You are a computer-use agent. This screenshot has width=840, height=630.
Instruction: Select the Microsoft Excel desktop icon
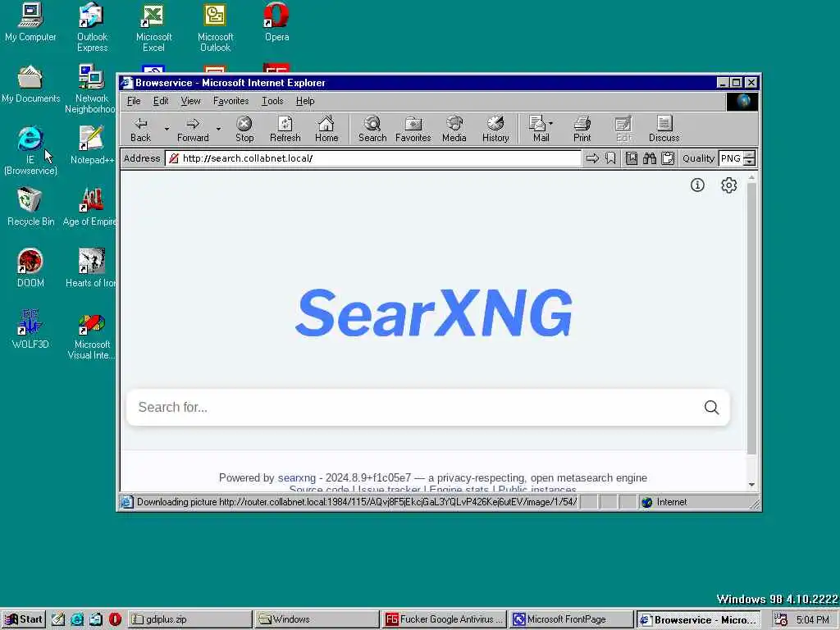153,27
